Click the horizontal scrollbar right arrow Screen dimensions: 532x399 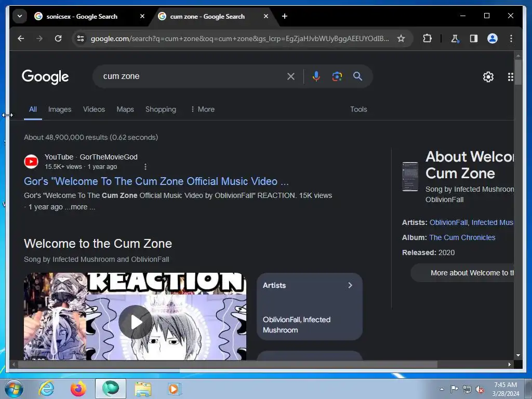pyautogui.click(x=509, y=364)
